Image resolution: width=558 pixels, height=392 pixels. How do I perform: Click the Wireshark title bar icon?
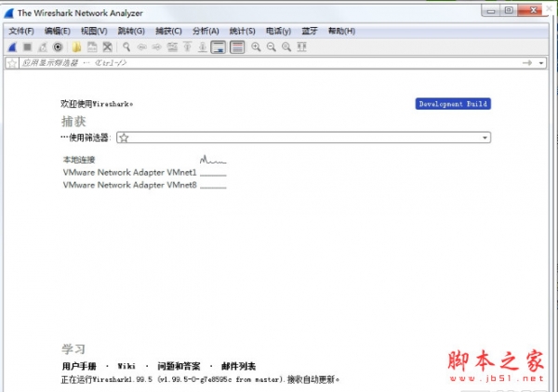(9, 13)
